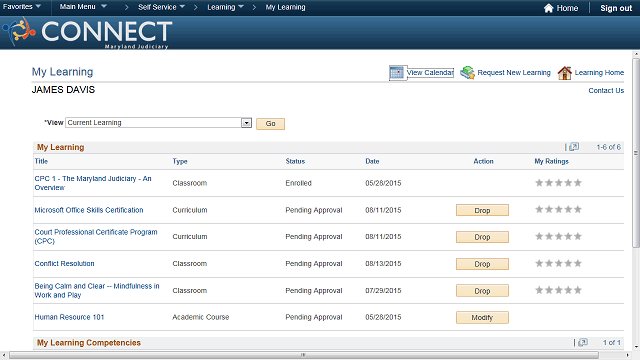Image resolution: width=640 pixels, height=360 pixels.
Task: Open Microsoft Office Skills Certification title
Action: click(x=89, y=210)
